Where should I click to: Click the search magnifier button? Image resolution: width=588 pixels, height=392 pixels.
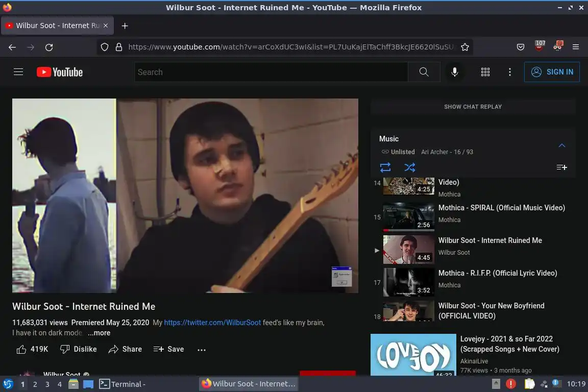424,71
